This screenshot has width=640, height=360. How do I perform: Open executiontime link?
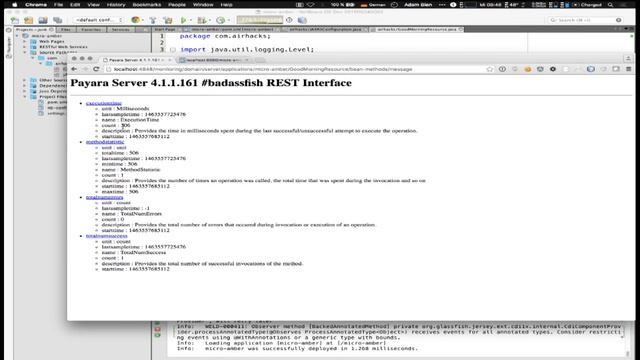click(x=104, y=103)
